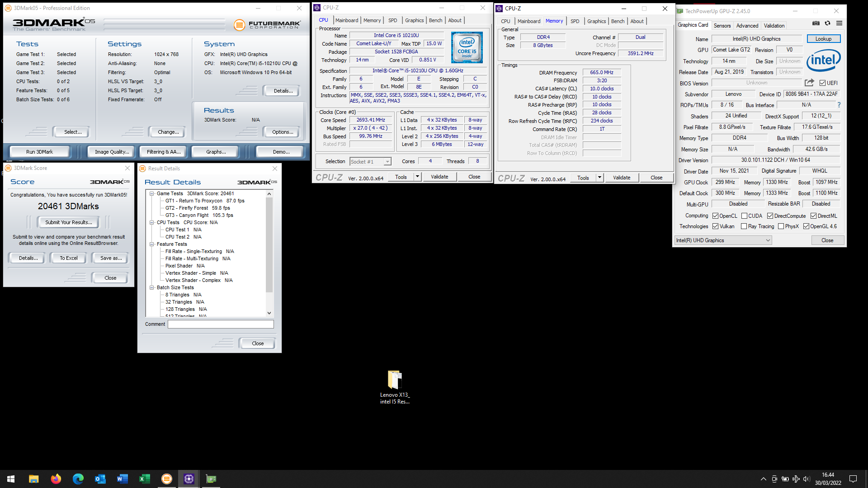Open File Explorer from the taskbar

[x=33, y=479]
